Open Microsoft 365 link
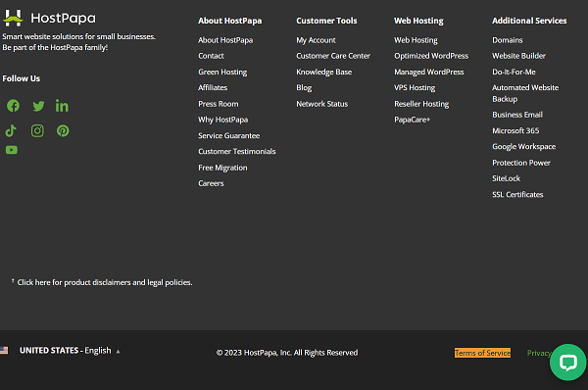This screenshot has height=390, width=588. click(x=515, y=131)
